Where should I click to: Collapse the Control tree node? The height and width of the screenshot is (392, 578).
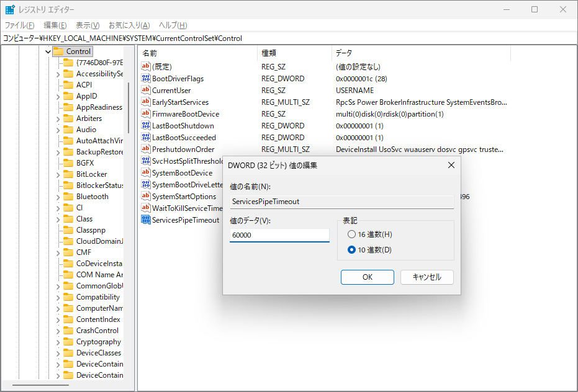point(48,51)
